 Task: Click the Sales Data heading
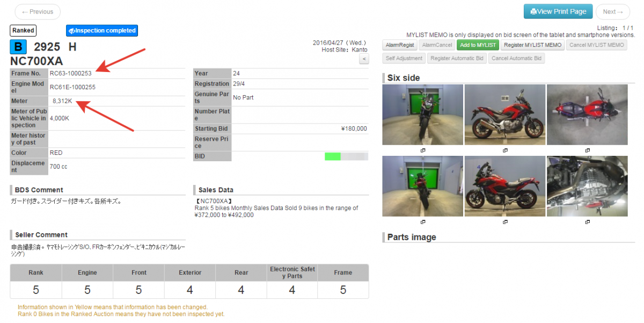[216, 190]
